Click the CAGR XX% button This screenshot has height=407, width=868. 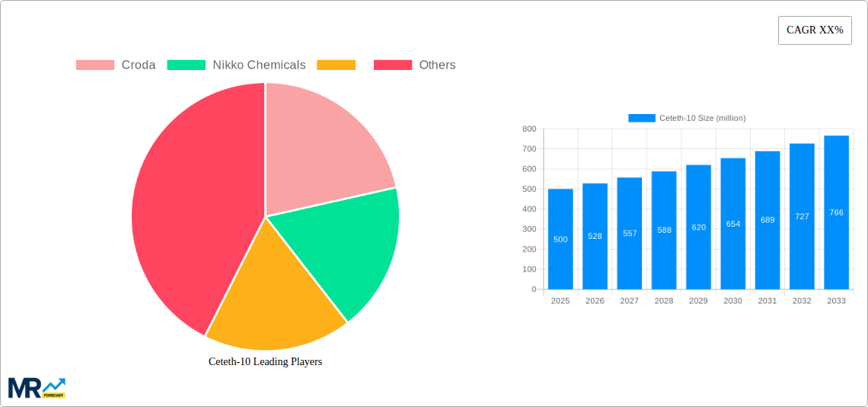click(x=815, y=30)
